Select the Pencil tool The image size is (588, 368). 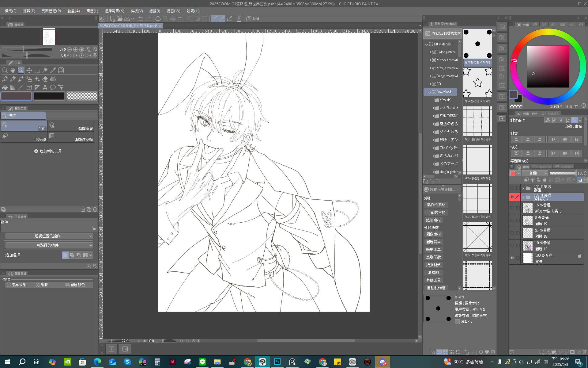[x=13, y=79]
